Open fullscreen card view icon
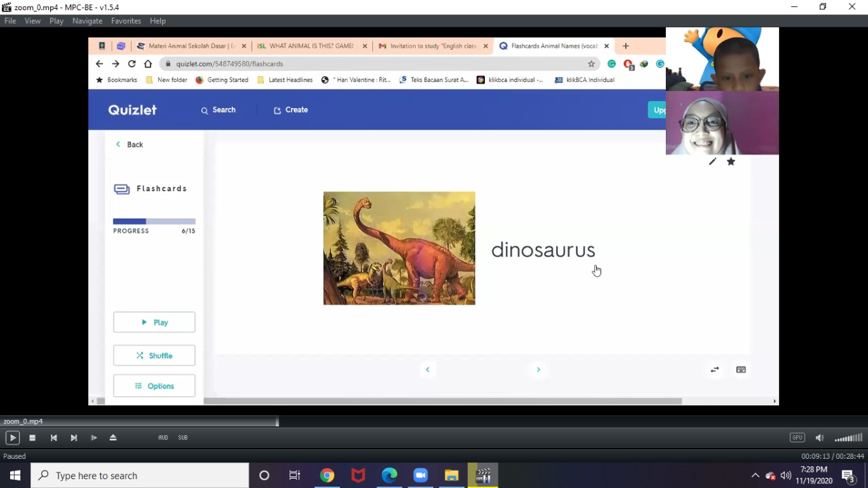Screen dimensions: 868x488 tap(741, 369)
